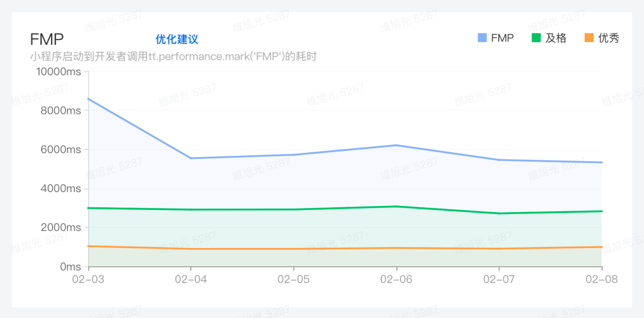Click the blue FMP legend color square
This screenshot has height=318, width=644.
click(482, 38)
